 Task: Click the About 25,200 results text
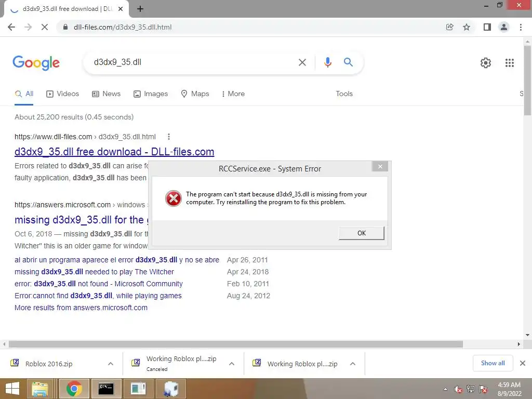click(x=74, y=117)
